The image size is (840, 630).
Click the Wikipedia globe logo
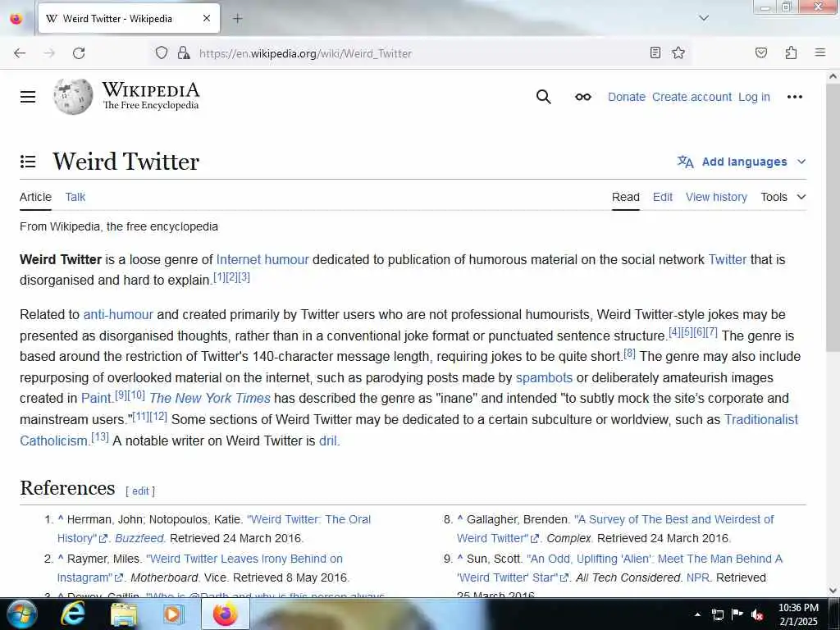click(73, 97)
